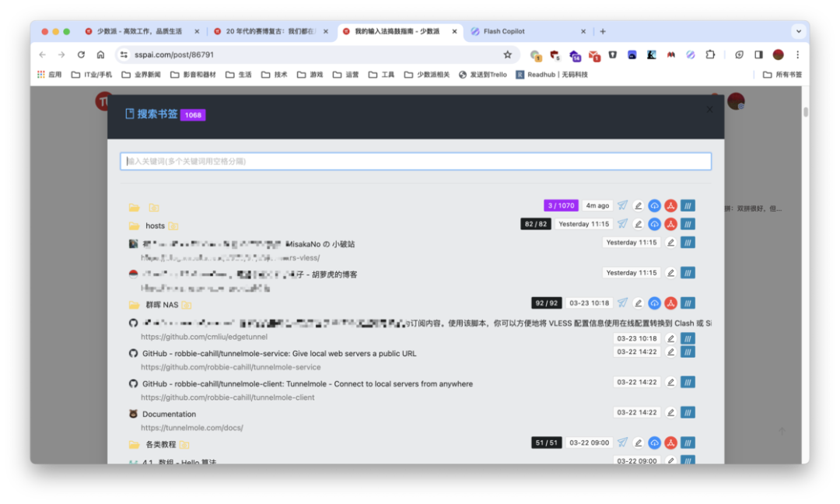The height and width of the screenshot is (504, 840).
Task: Click the pencil icon in the 3 / 1070 row
Action: pos(638,205)
